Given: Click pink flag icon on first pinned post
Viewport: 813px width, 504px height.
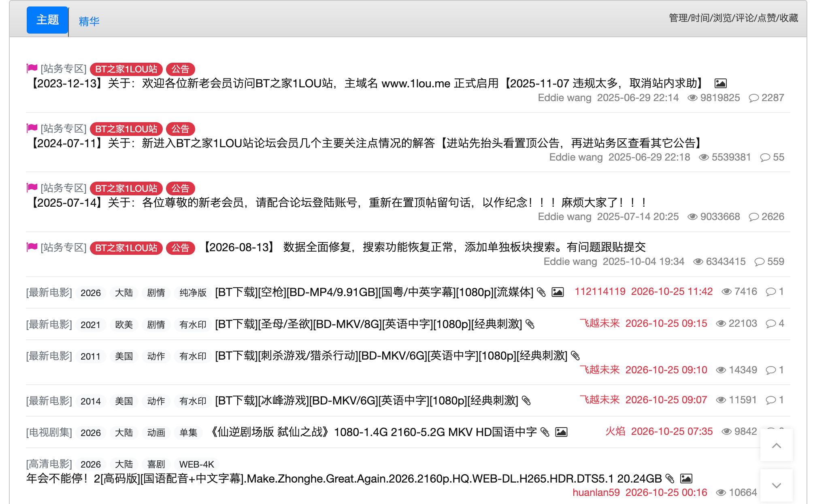Looking at the screenshot, I should tap(32, 68).
